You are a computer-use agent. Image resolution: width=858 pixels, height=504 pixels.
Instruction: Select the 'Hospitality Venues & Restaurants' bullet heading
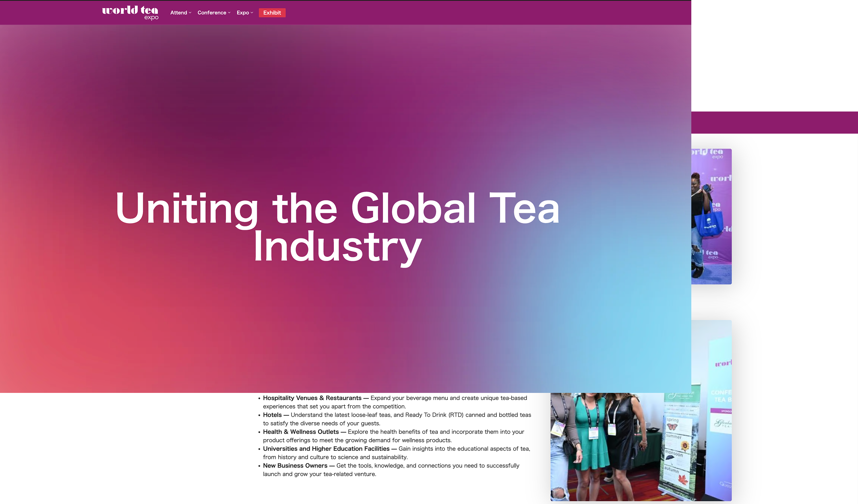[312, 398]
